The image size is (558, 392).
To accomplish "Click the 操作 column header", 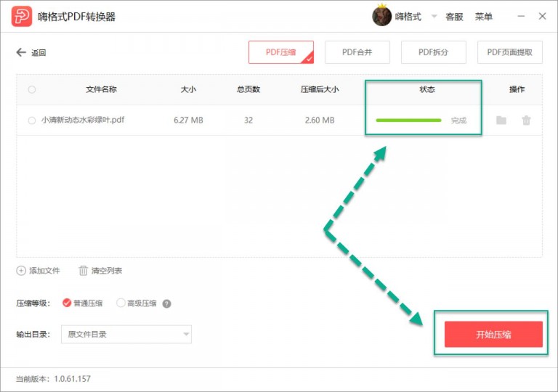I will 517,89.
